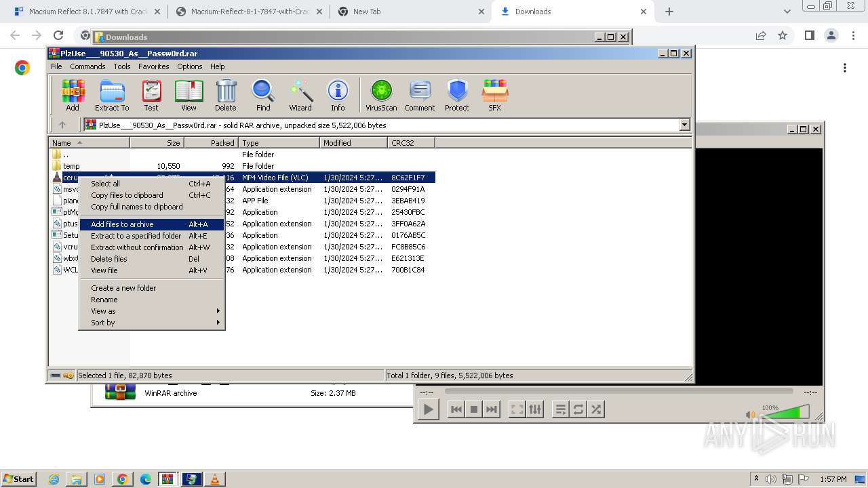
Task: Sort by the Name column header
Action: tap(89, 143)
